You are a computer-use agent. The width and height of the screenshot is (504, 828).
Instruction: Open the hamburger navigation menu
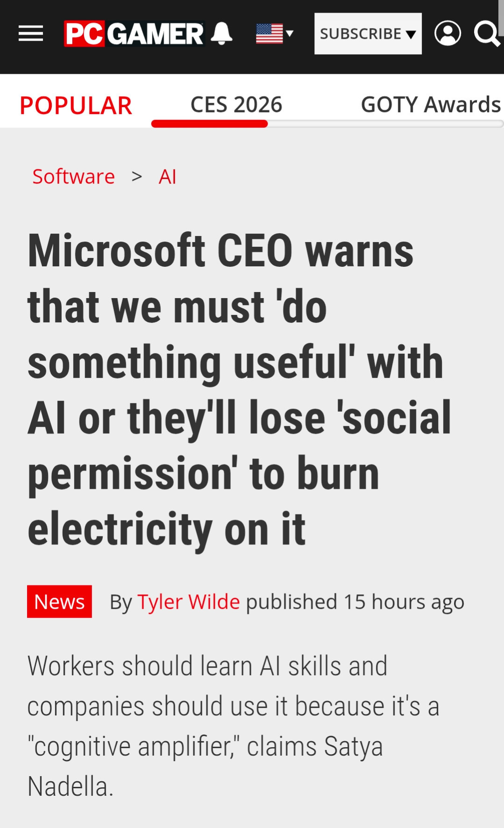pos(31,34)
